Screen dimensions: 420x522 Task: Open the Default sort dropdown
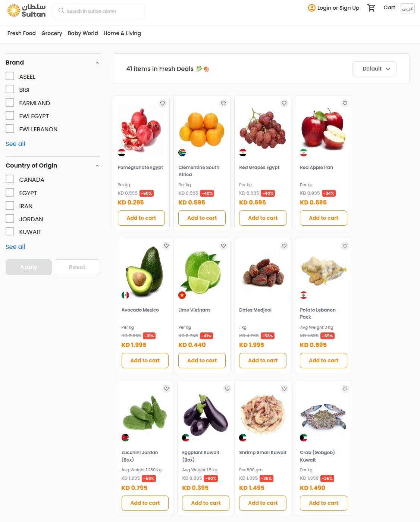[374, 69]
